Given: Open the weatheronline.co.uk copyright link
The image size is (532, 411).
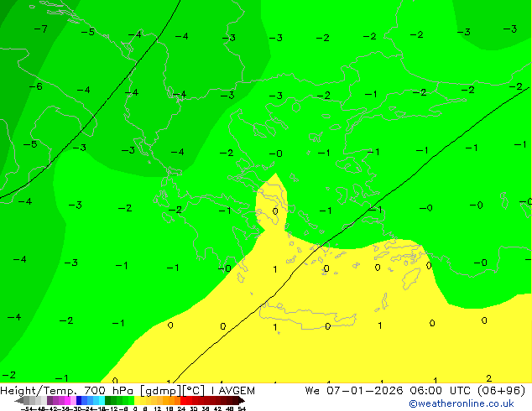Looking at the screenshot, I should click(x=462, y=403).
